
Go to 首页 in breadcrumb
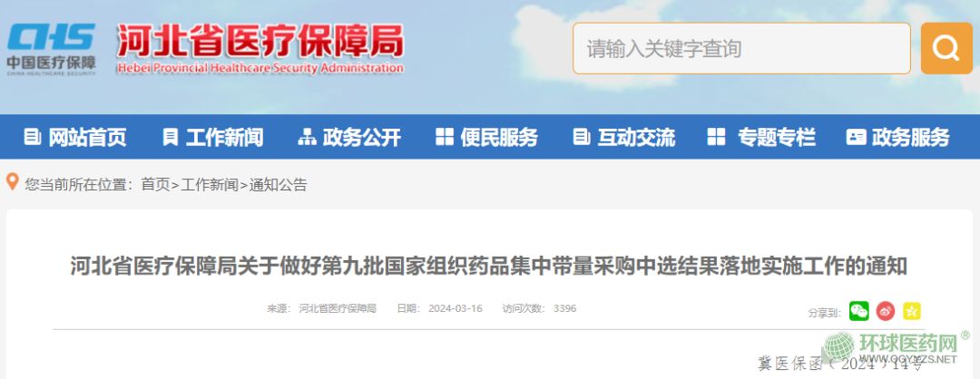coord(156,184)
